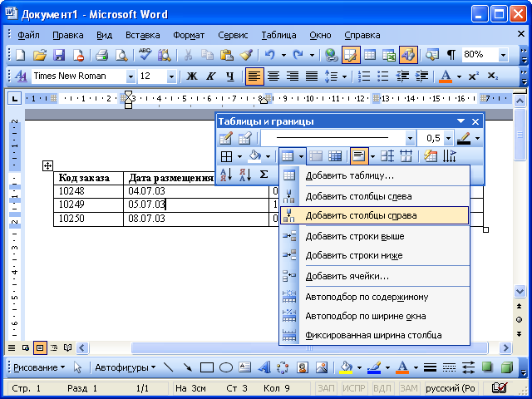Toggle justify alignment
Viewport: 532px width, 399px height.
(312, 76)
